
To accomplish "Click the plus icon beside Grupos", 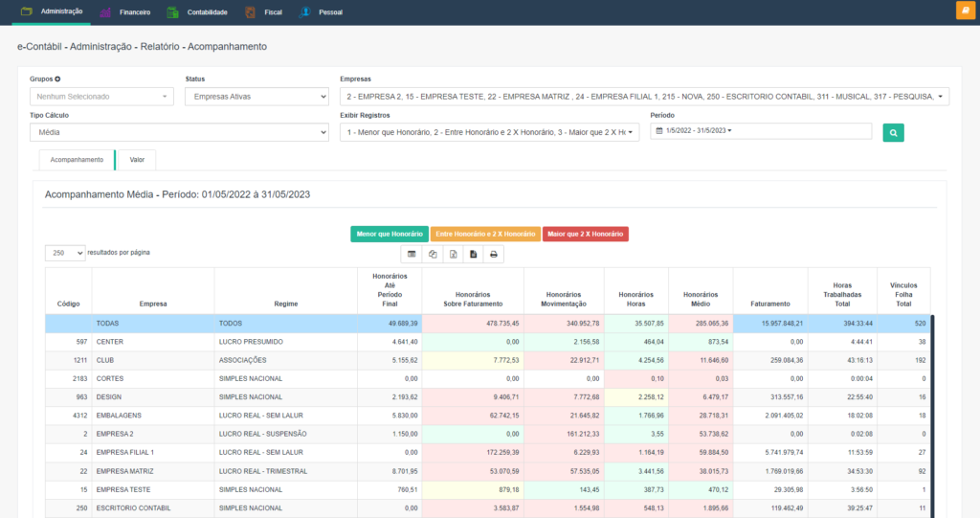I will pos(57,79).
